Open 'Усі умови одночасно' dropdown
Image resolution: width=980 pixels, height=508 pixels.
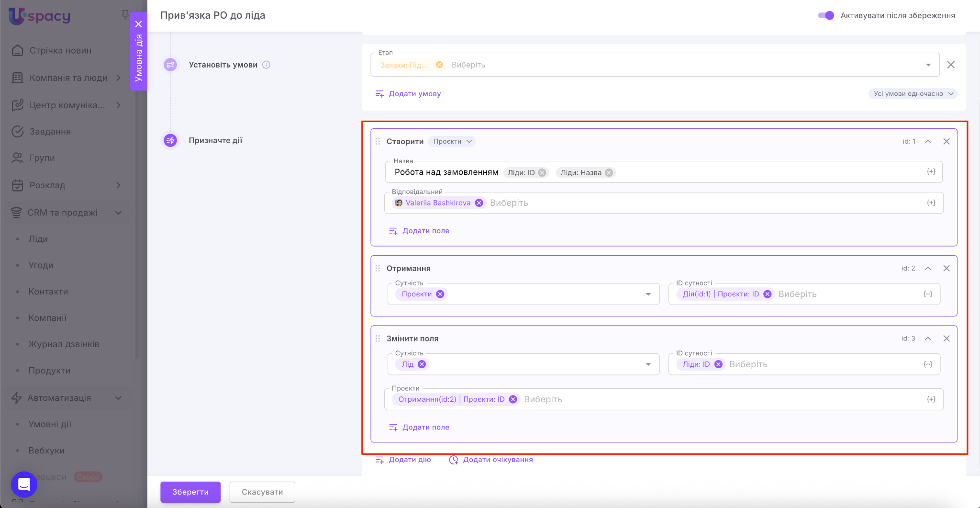(913, 94)
